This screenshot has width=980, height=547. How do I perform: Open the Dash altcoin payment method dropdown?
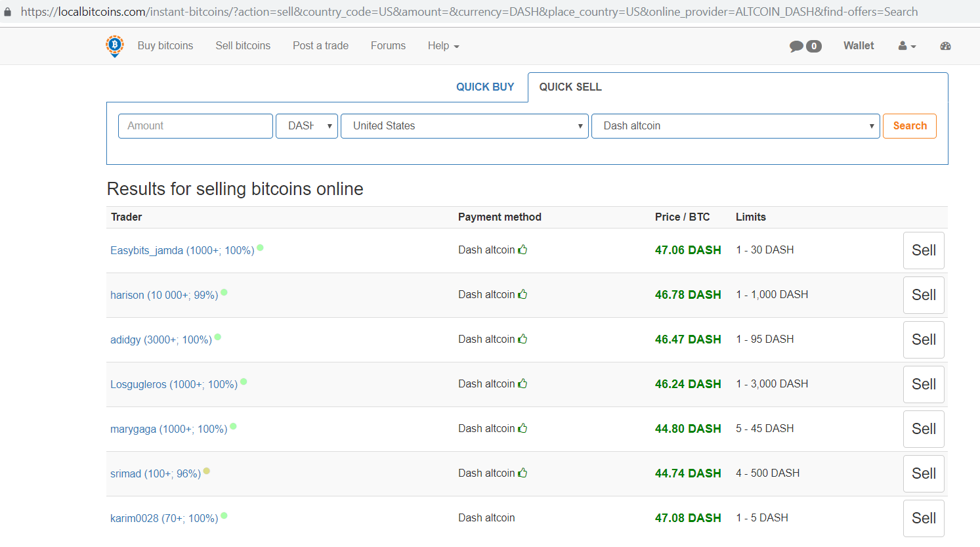(x=736, y=126)
